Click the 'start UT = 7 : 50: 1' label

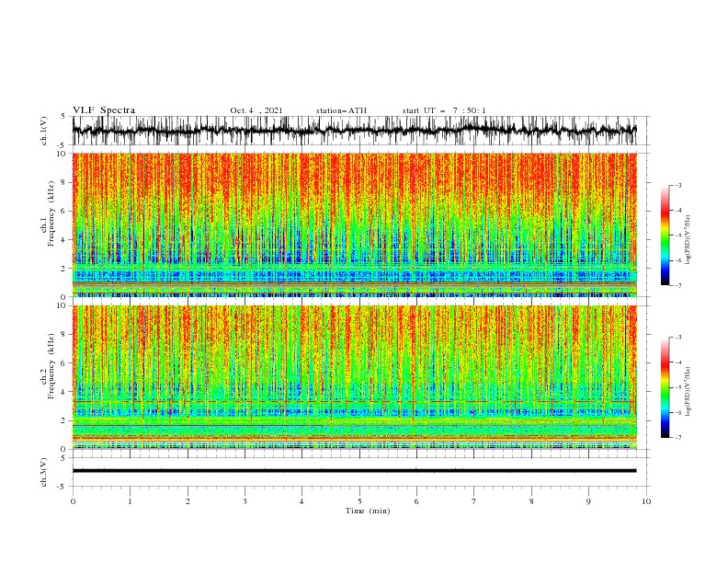[x=443, y=110]
